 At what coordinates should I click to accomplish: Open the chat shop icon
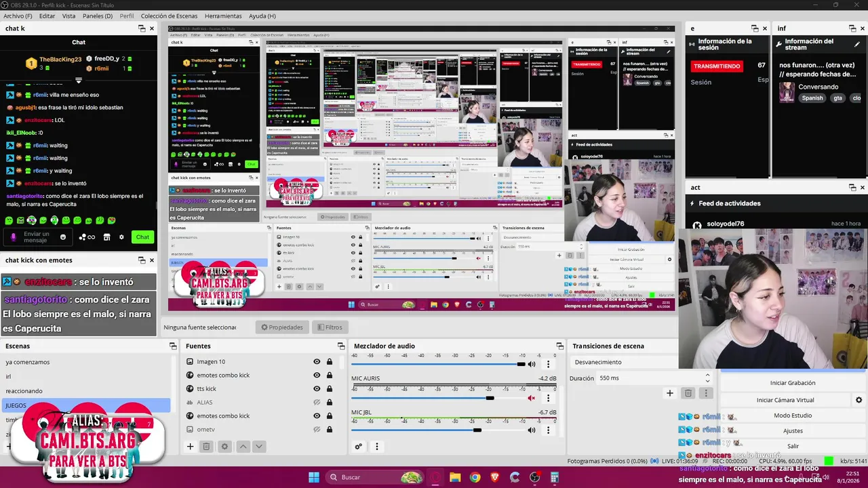[x=106, y=237]
